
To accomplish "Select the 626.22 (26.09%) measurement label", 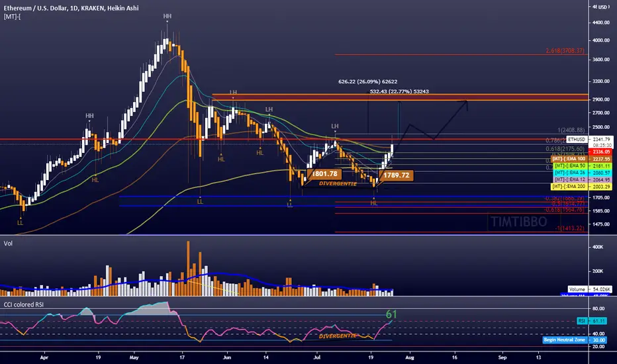I will tap(367, 81).
